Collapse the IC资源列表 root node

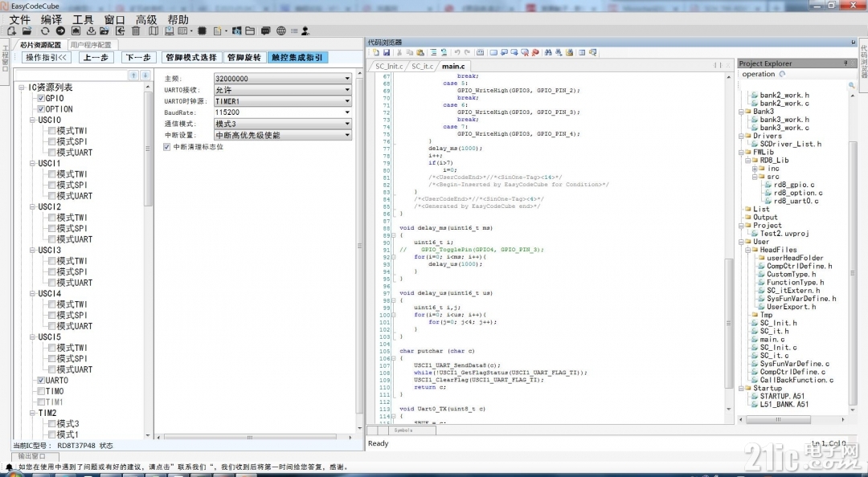[22, 88]
